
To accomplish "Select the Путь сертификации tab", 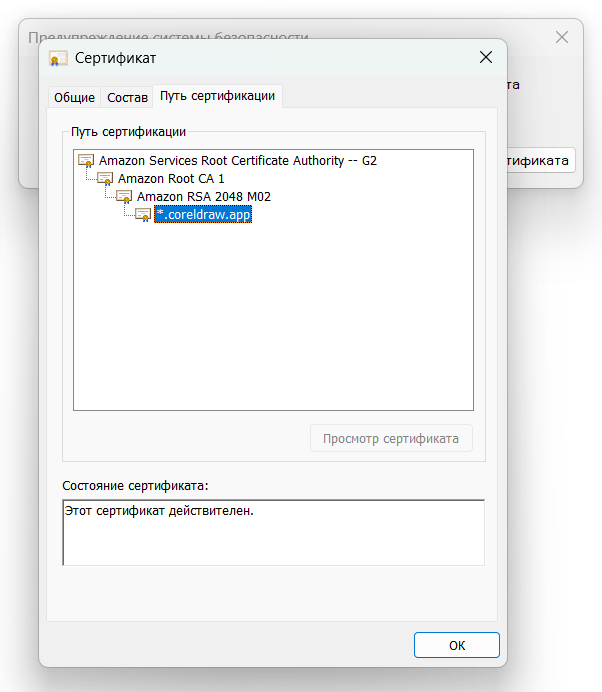I will click(x=217, y=96).
